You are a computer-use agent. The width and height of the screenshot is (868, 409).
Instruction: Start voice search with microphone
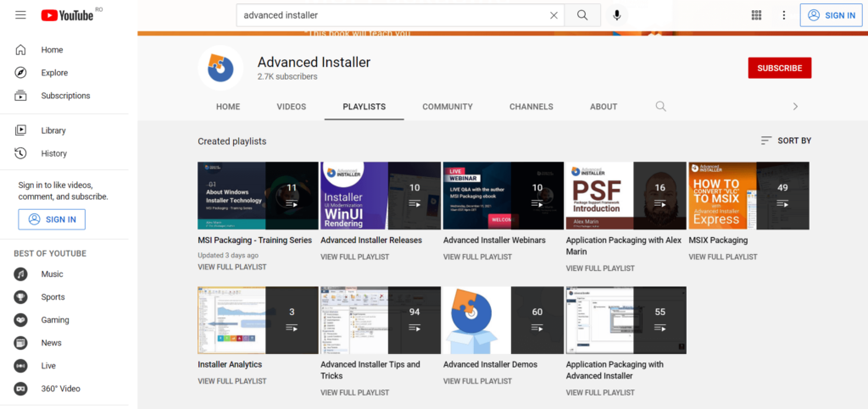tap(617, 15)
